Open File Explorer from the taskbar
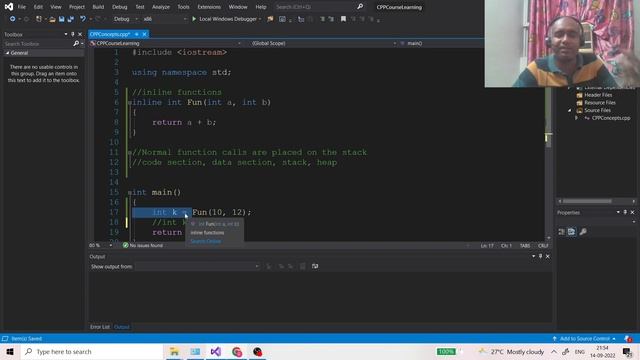The image size is (640, 360). tap(174, 351)
